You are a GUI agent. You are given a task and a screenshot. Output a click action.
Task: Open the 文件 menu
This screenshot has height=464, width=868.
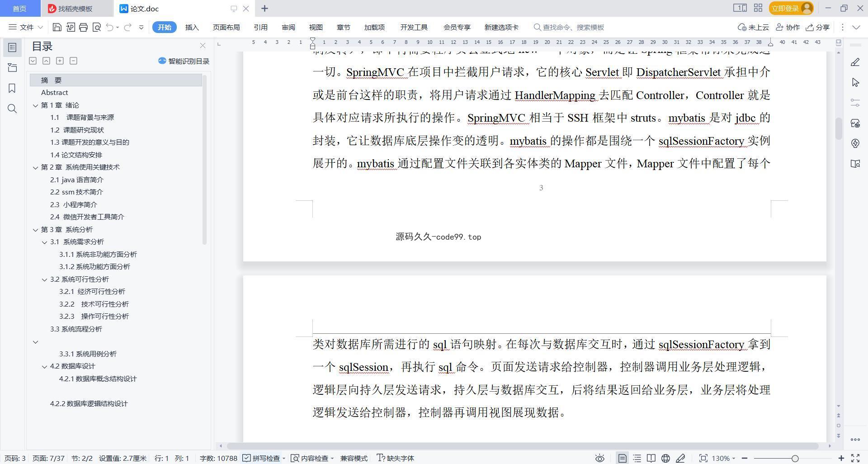[26, 27]
